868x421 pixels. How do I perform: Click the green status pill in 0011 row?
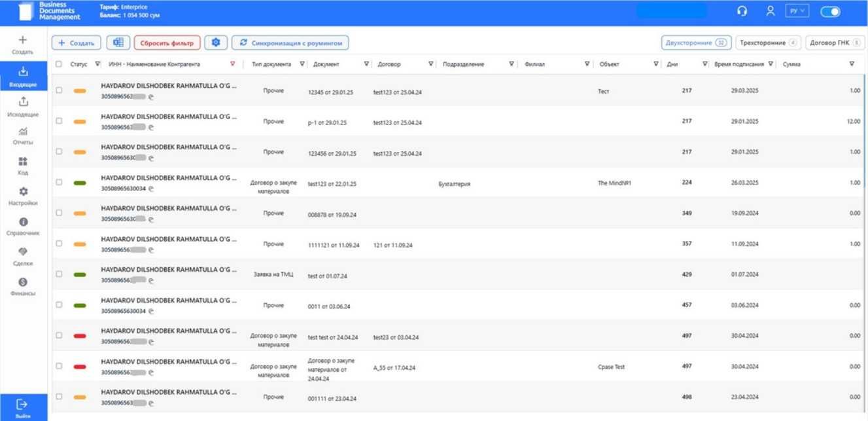coord(80,306)
